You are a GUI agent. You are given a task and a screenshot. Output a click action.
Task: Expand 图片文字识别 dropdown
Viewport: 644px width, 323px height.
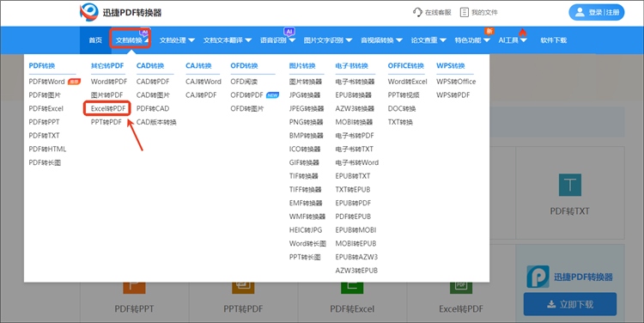328,40
